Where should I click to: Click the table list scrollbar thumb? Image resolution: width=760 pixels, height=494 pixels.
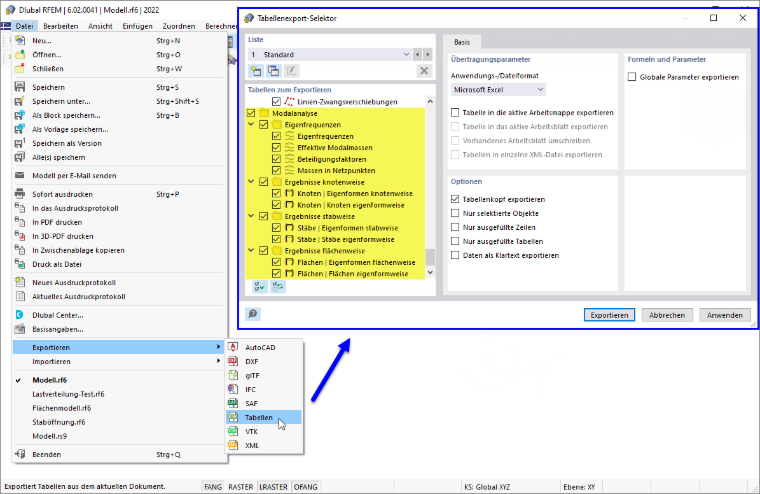(430, 257)
